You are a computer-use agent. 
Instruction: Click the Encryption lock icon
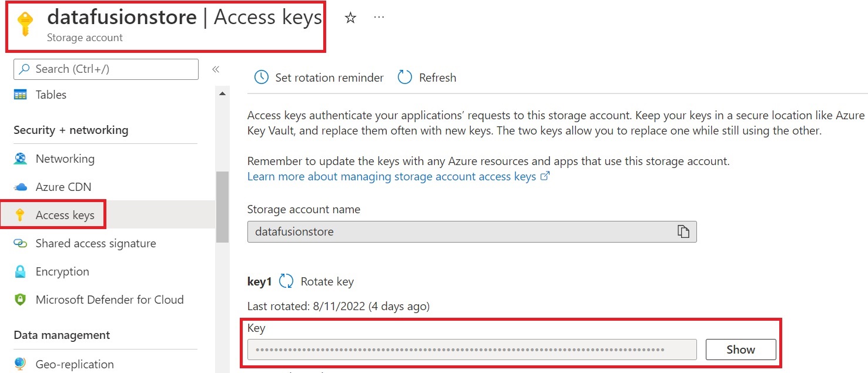21,271
